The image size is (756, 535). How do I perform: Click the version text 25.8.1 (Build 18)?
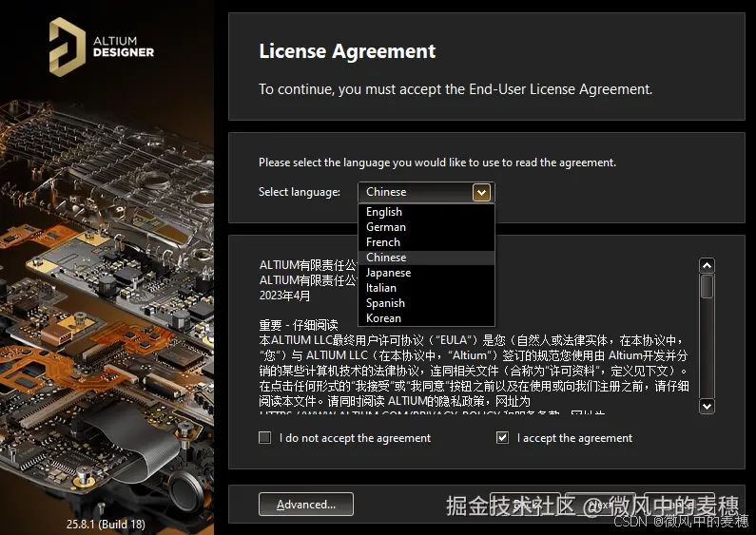coord(106,524)
